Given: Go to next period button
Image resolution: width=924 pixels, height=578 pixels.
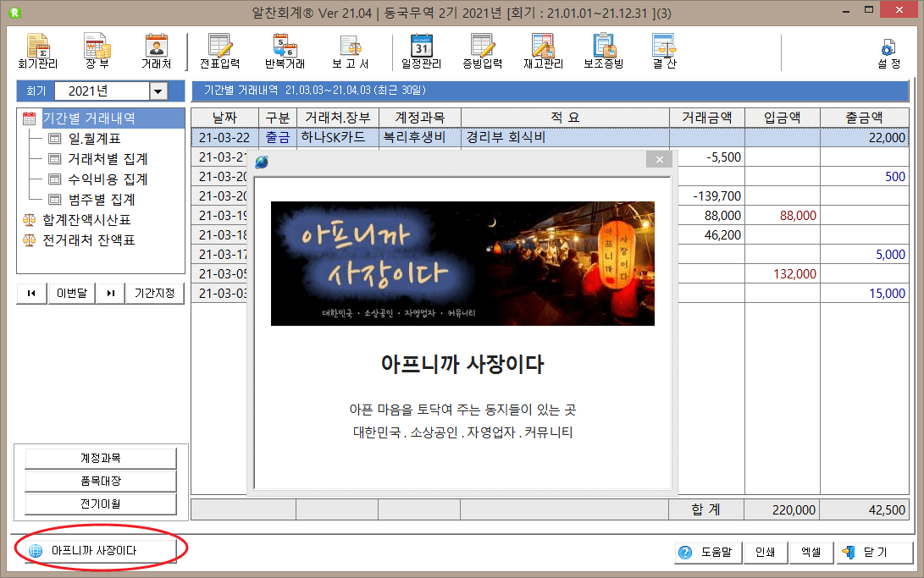Looking at the screenshot, I should (x=111, y=293).
